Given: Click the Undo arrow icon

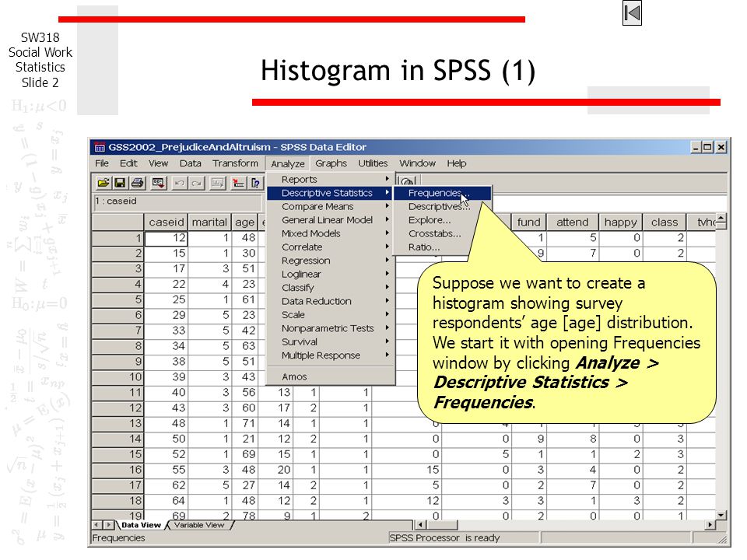Looking at the screenshot, I should click(x=179, y=183).
